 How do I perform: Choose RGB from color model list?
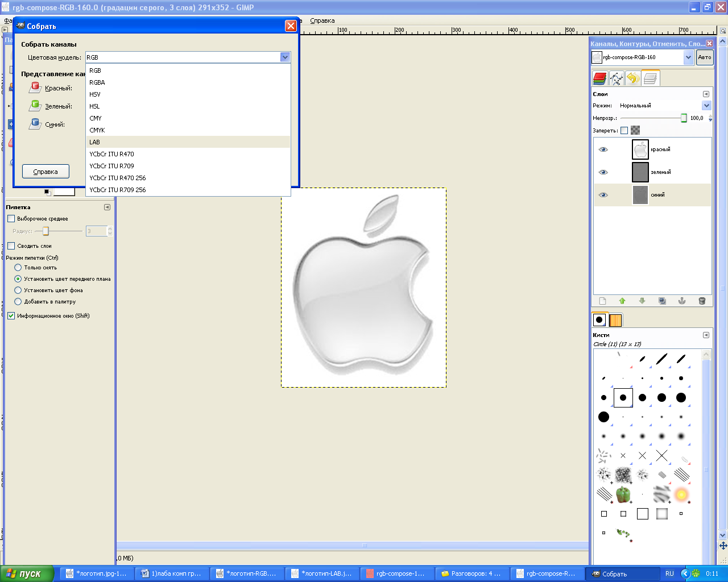(188, 70)
